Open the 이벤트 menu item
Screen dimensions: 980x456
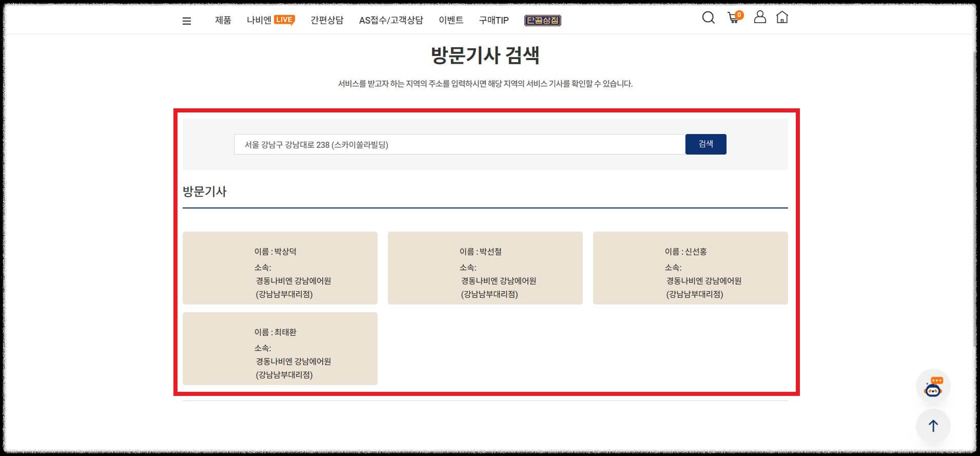(x=451, y=20)
